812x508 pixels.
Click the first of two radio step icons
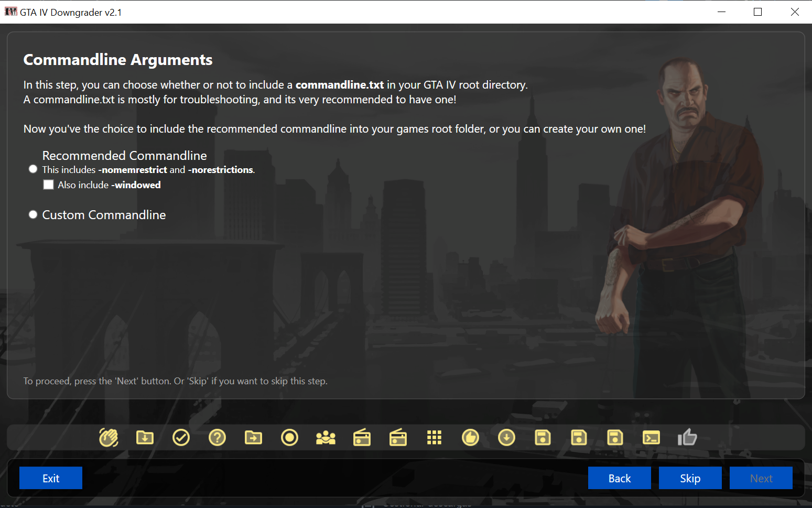tap(362, 437)
